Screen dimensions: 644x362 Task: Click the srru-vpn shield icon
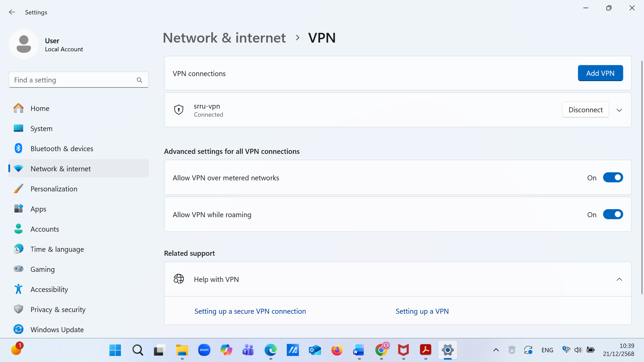[179, 110]
